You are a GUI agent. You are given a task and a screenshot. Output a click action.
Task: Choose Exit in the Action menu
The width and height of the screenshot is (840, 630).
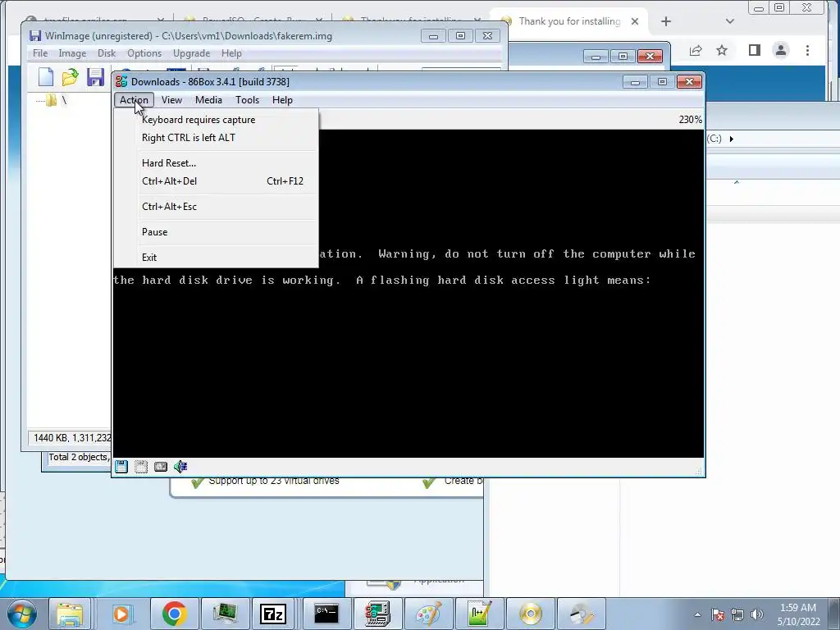tap(217, 257)
